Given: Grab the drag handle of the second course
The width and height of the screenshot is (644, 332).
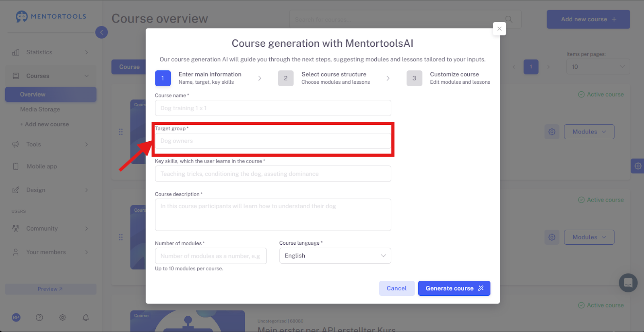Looking at the screenshot, I should tap(121, 237).
